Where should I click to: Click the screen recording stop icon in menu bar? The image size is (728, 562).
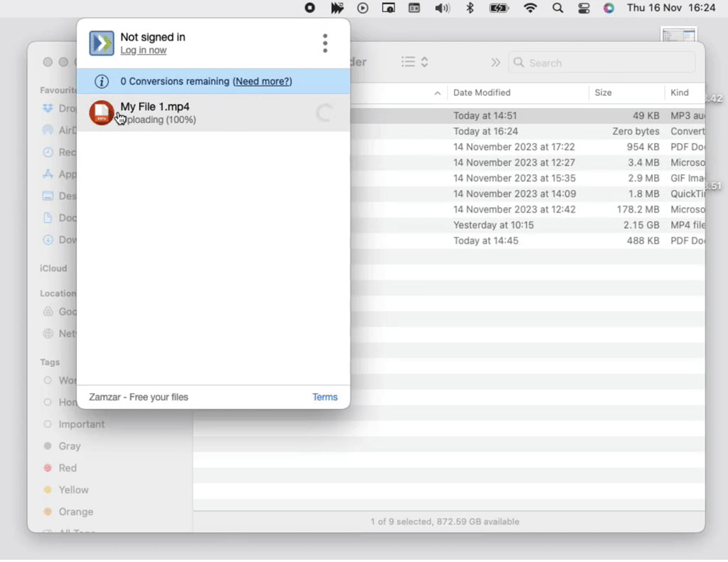pos(310,8)
